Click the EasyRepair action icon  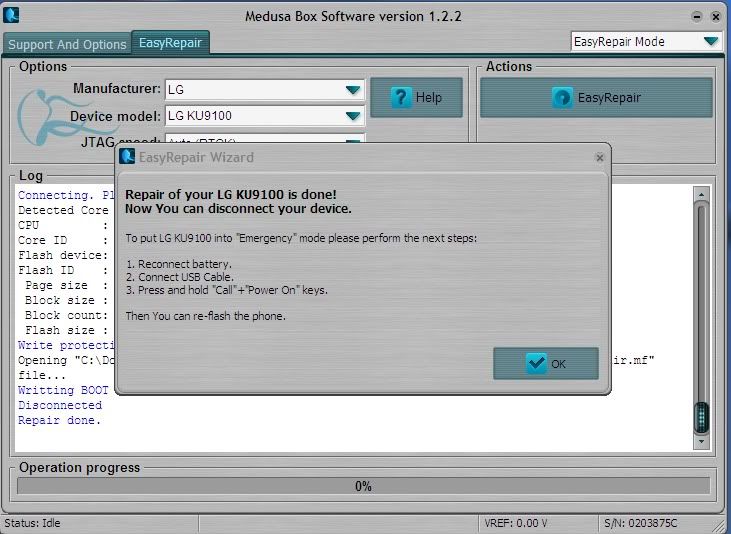point(562,97)
